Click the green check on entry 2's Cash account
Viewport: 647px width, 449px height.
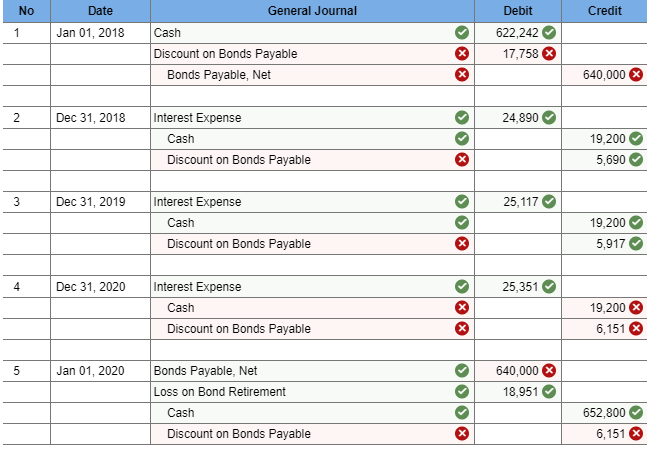coord(462,139)
